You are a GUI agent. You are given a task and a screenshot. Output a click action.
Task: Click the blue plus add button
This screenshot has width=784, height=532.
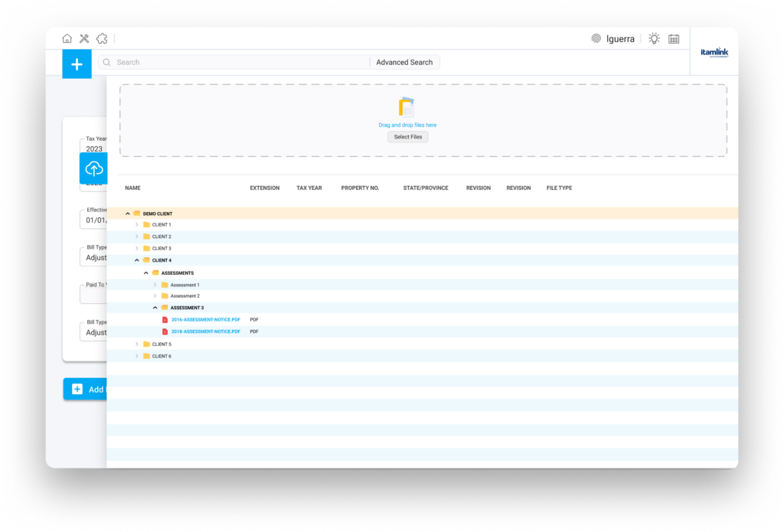tap(77, 64)
